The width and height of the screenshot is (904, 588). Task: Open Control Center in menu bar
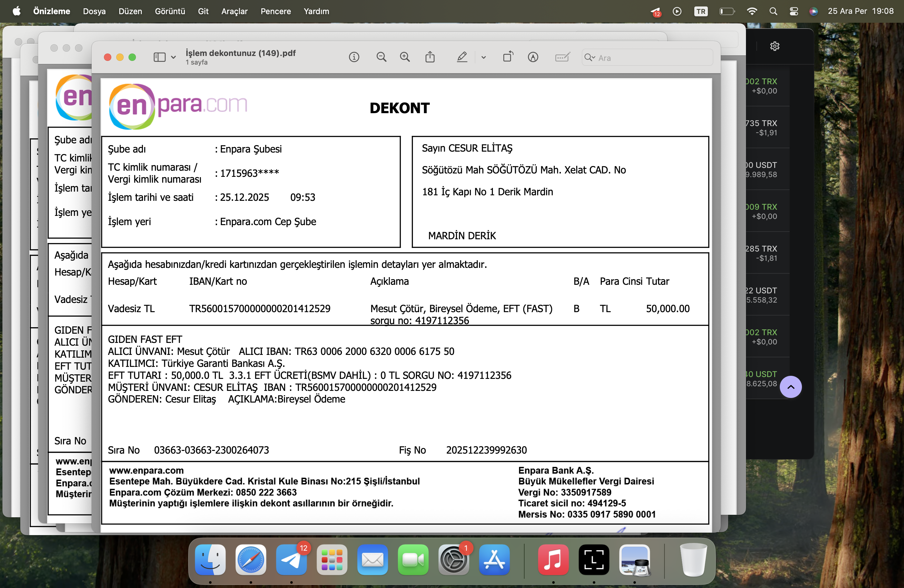point(794,11)
